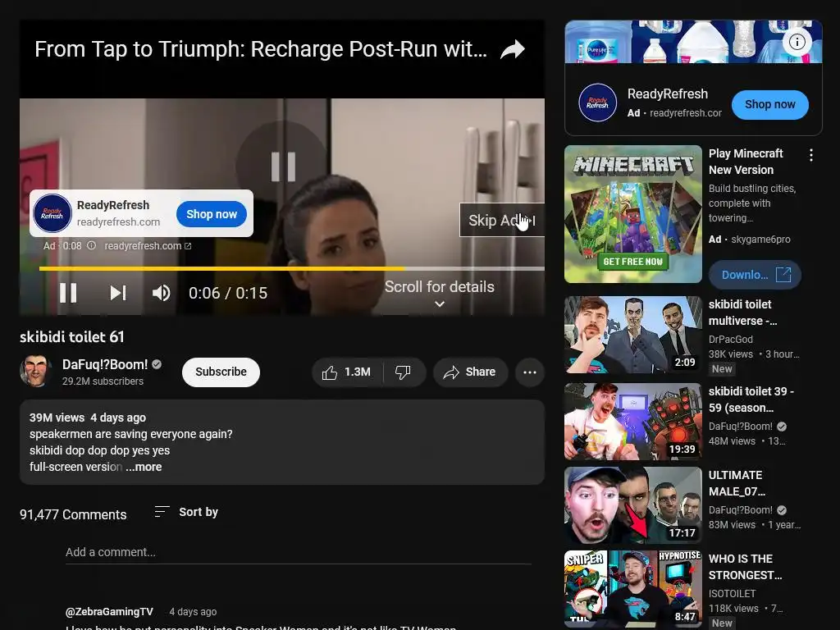Click the skibidi toilet multiverse title text
This screenshot has width=840, height=630.
click(743, 313)
